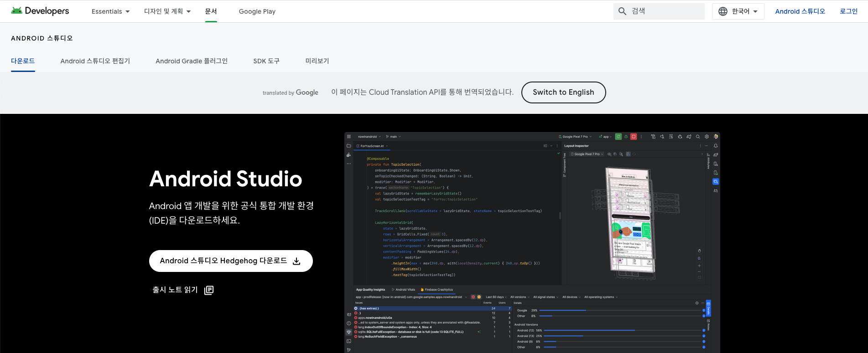The width and height of the screenshot is (868, 353).
Task: Click the Android Studio IDE preview image
Action: click(532, 242)
